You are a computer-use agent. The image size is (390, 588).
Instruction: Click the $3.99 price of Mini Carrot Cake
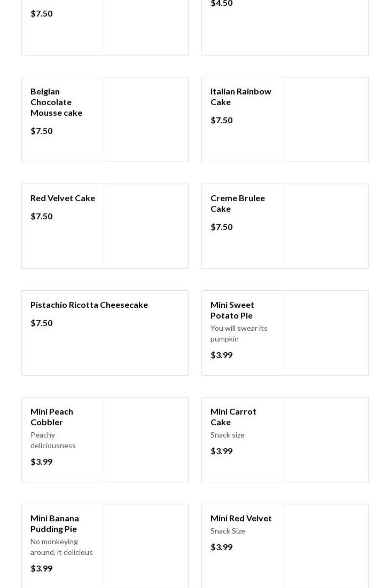[x=222, y=451]
